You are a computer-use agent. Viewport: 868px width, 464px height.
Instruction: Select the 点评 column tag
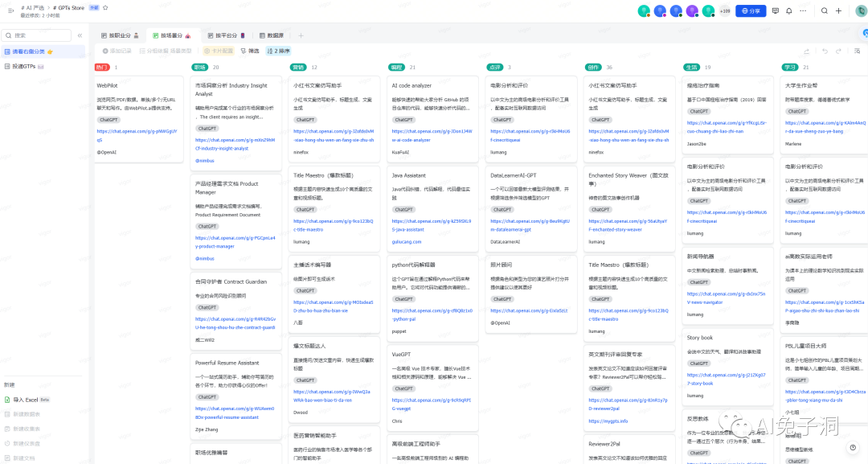(495, 67)
